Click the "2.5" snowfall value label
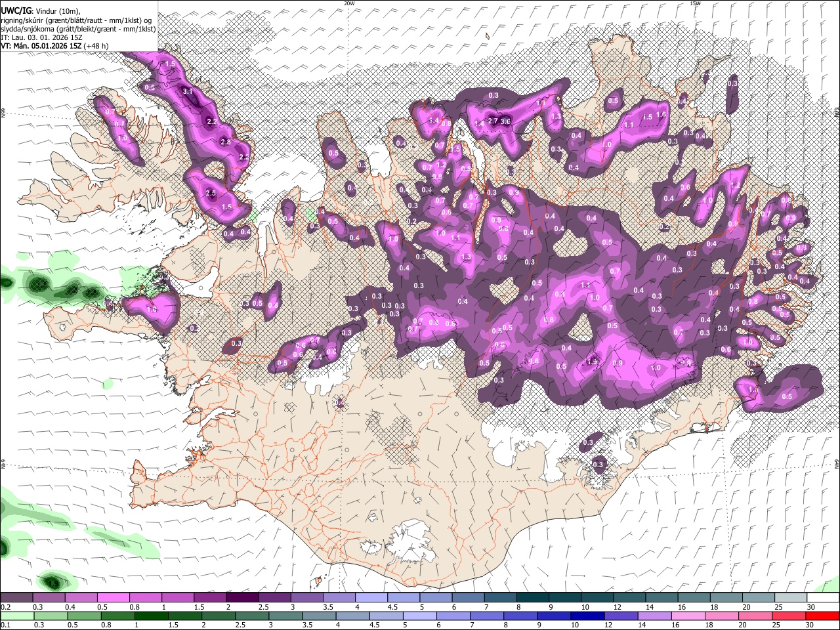 click(211, 194)
